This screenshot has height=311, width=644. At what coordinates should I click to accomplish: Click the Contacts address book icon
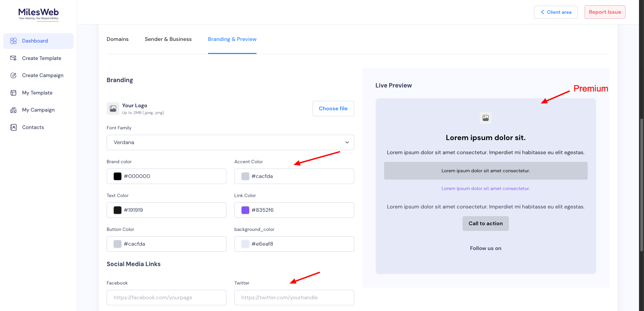(x=13, y=127)
